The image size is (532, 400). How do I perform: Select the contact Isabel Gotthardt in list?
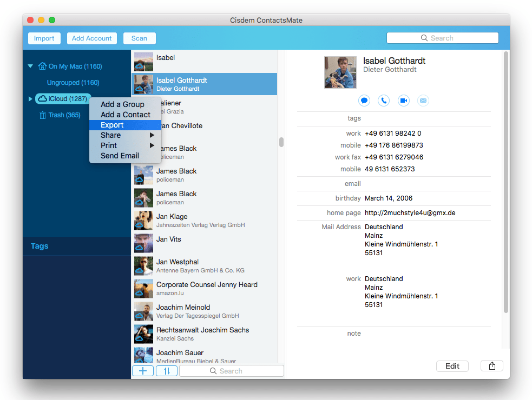pos(204,84)
